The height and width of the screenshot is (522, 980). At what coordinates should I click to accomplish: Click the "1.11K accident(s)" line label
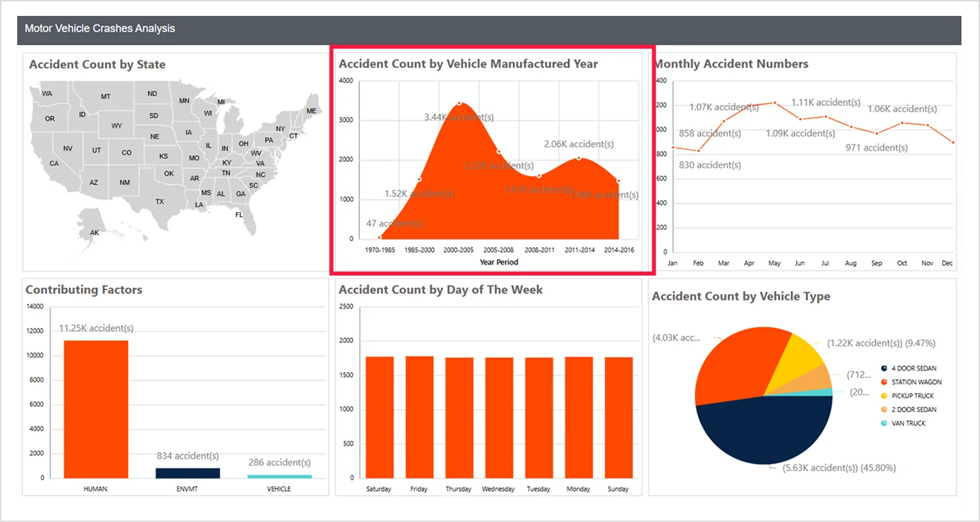(825, 102)
